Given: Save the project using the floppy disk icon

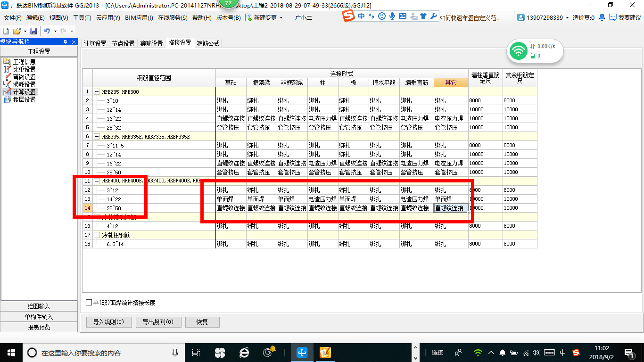Looking at the screenshot, I should [x=33, y=31].
